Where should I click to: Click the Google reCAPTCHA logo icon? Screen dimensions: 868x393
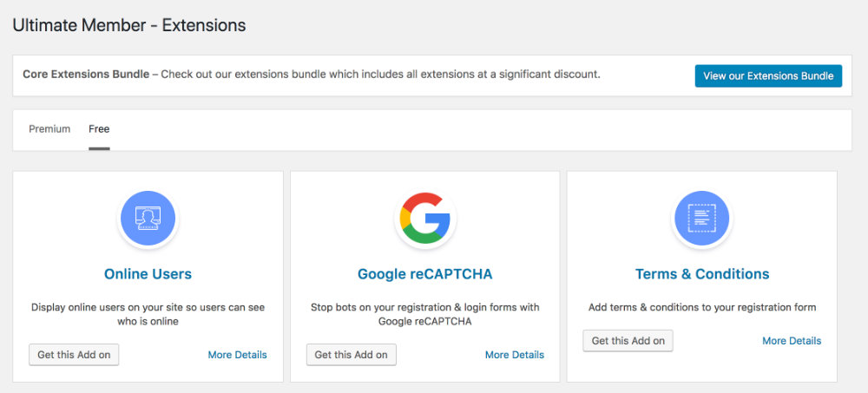(425, 218)
